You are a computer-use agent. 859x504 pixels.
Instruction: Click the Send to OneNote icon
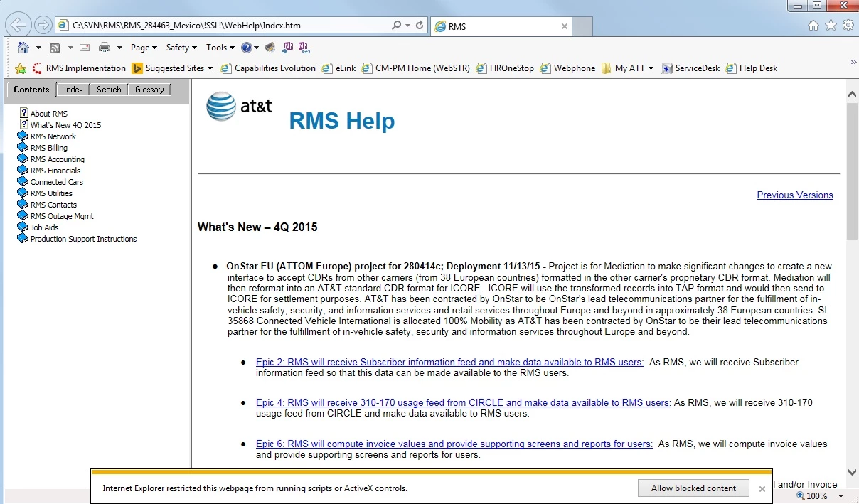coord(288,47)
